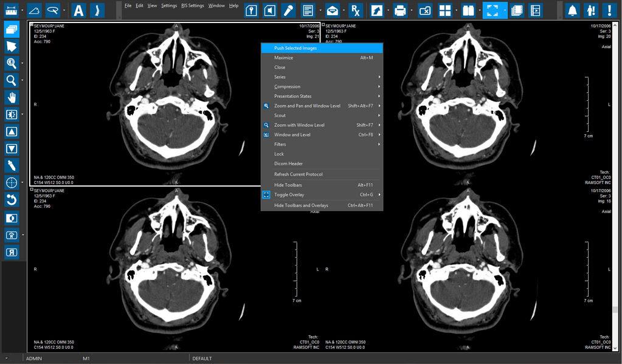Toggle Overlay in the context menu
The image size is (622, 364).
(289, 195)
